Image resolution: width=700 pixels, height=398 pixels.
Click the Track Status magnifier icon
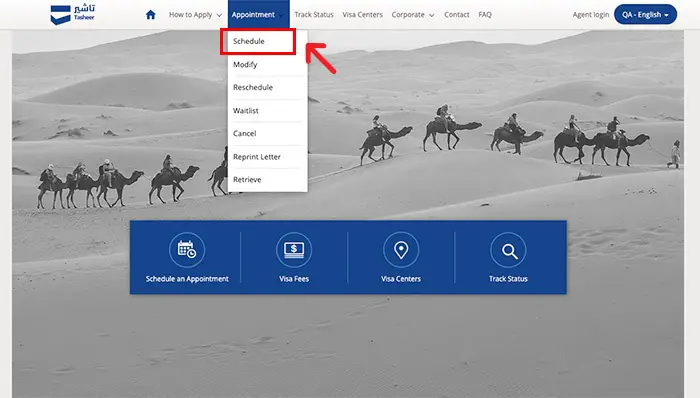[x=508, y=250]
